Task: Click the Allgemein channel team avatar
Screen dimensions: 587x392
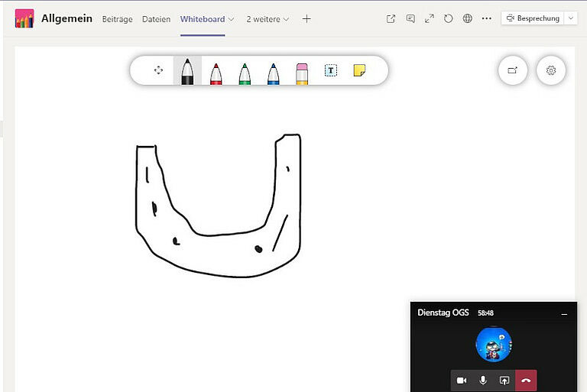Action: (x=24, y=18)
